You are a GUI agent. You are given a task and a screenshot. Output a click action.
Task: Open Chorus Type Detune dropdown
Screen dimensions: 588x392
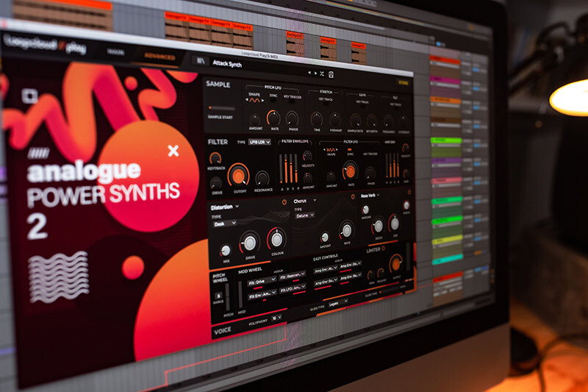[x=304, y=215]
